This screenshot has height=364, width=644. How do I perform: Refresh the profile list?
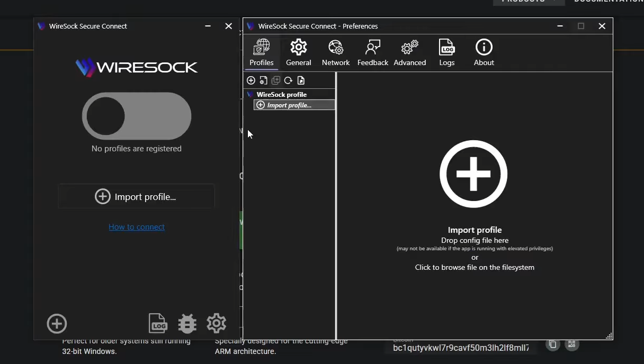[x=288, y=80]
